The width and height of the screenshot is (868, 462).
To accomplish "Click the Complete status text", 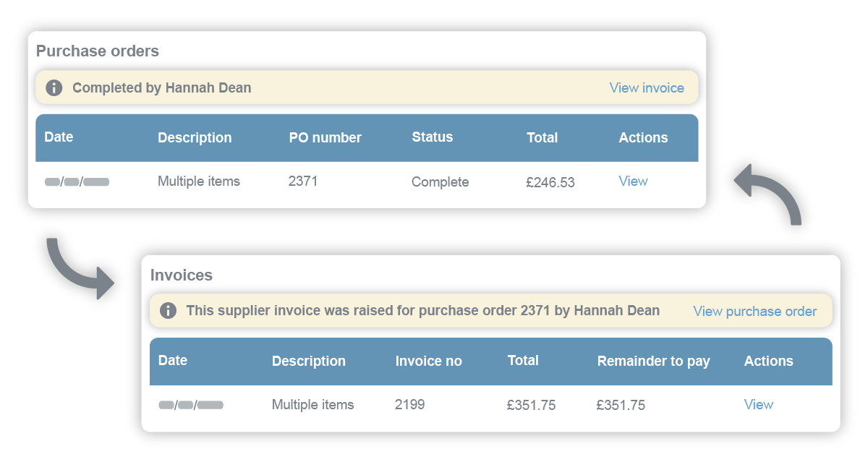I will coord(440,181).
